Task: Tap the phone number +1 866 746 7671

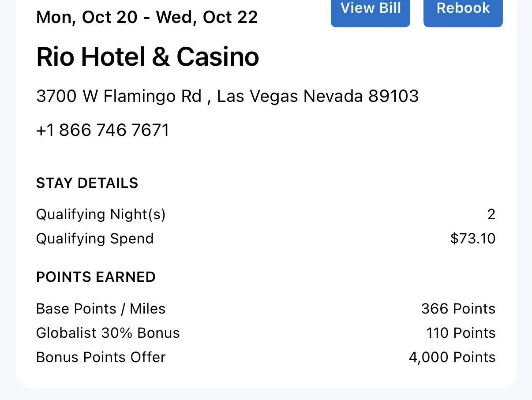Action: pyautogui.click(x=102, y=130)
